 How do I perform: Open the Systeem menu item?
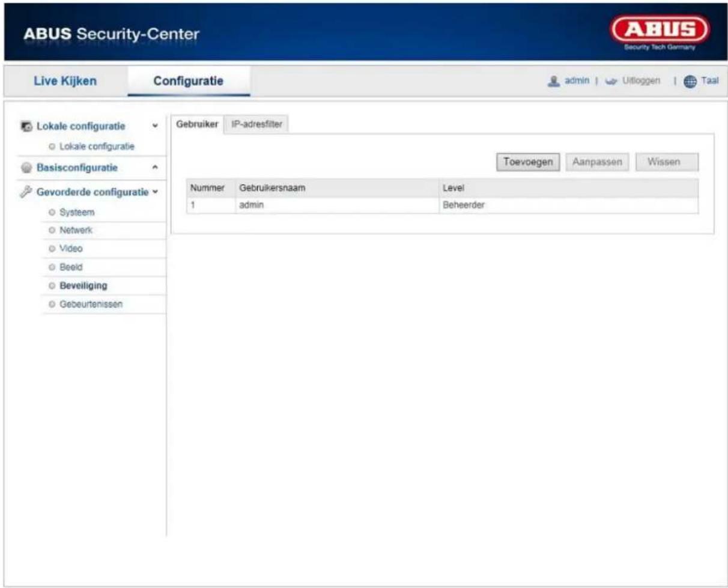point(77,213)
